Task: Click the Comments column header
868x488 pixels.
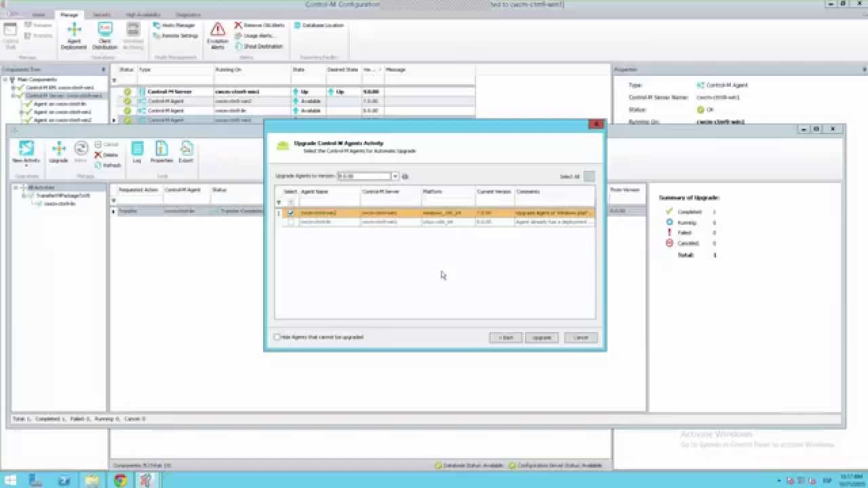Action: [554, 192]
